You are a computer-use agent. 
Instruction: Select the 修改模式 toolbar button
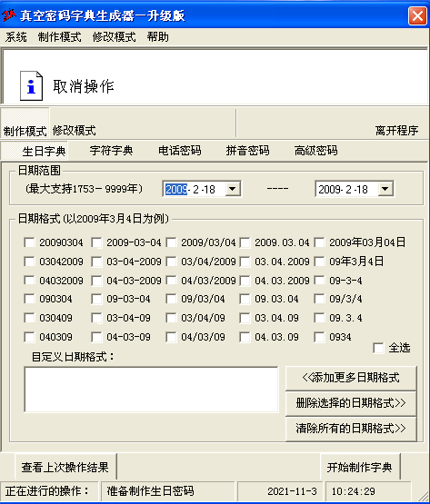[74, 130]
